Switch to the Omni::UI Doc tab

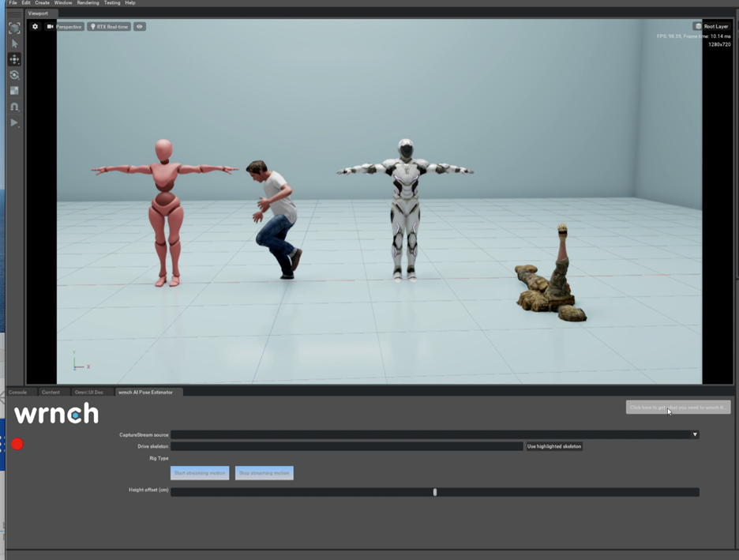coord(88,392)
